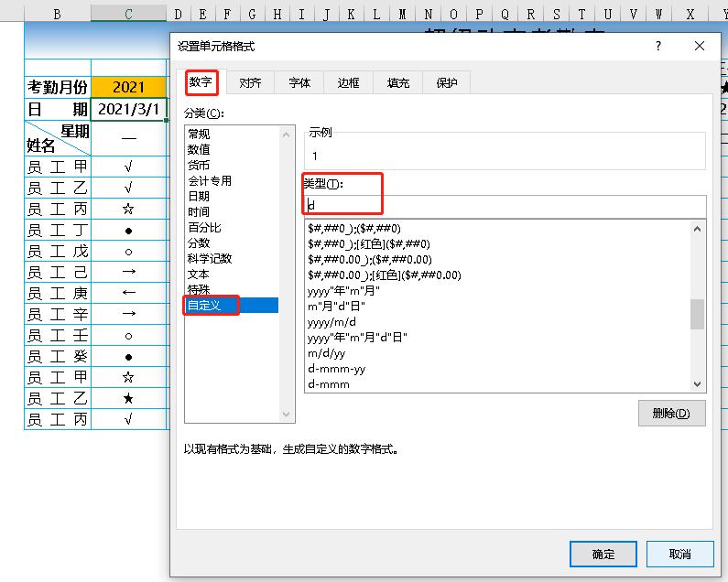The width and height of the screenshot is (728, 582).
Task: Open the 保护 tab
Action: coord(447,82)
